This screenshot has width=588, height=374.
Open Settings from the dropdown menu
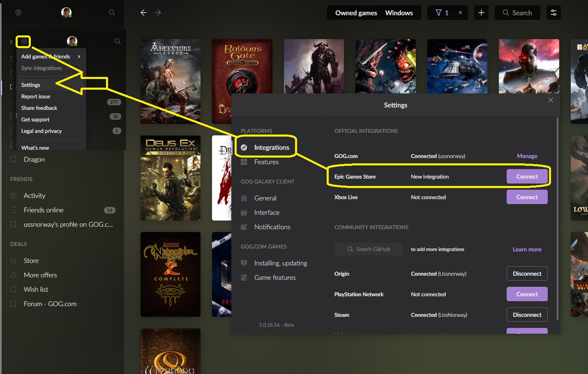coord(31,85)
